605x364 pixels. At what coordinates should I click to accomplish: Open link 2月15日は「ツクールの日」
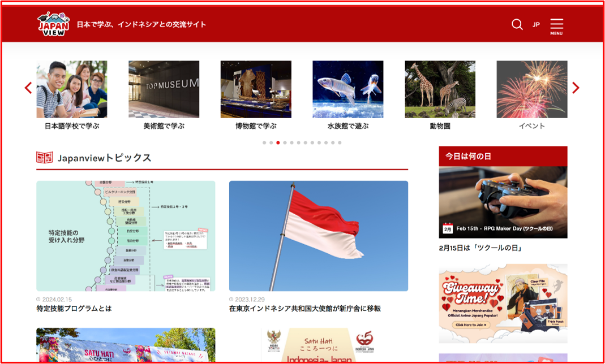480,248
